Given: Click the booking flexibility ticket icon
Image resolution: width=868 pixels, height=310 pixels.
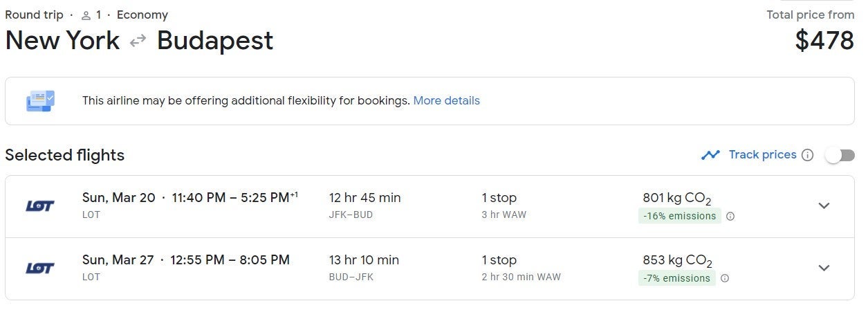Looking at the screenshot, I should tap(41, 101).
